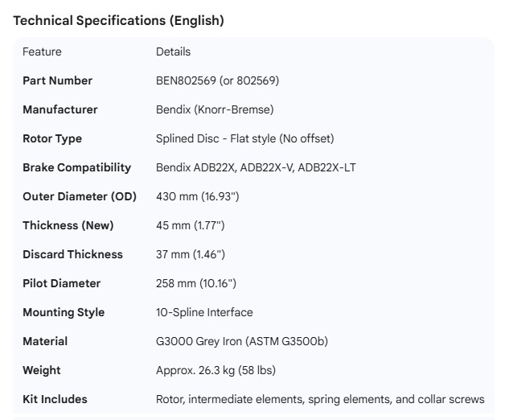Select the Rotor Type row label
The width and height of the screenshot is (505, 420).
52,138
